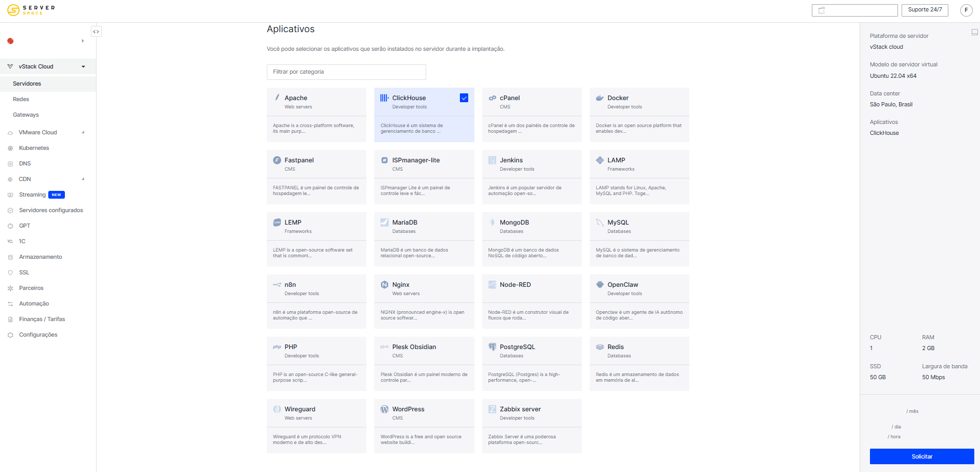Viewport: 980px width, 472px height.
Task: Open user profile avatar F
Action: (966, 10)
